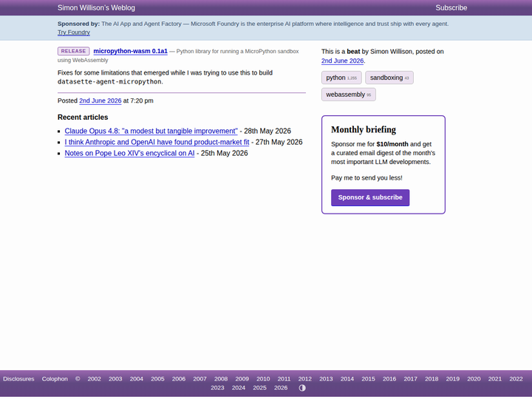This screenshot has height=399, width=532.
Task: Open Anthropic and OpenAI product-market fit article
Action: pyautogui.click(x=157, y=142)
